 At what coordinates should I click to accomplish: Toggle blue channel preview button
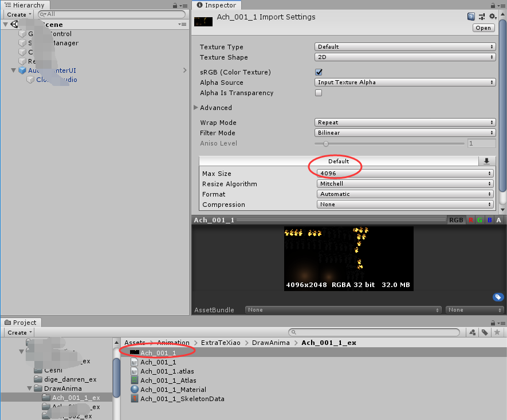click(x=490, y=220)
